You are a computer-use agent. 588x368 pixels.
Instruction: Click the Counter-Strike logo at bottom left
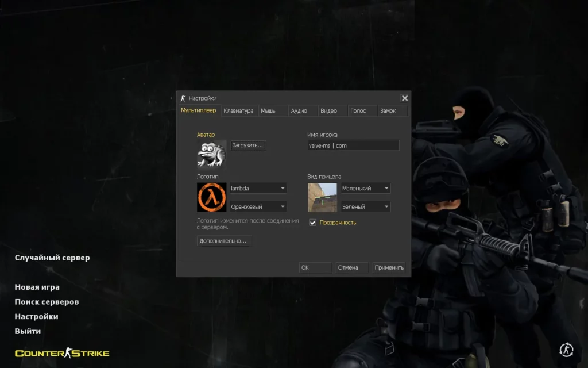coord(62,353)
